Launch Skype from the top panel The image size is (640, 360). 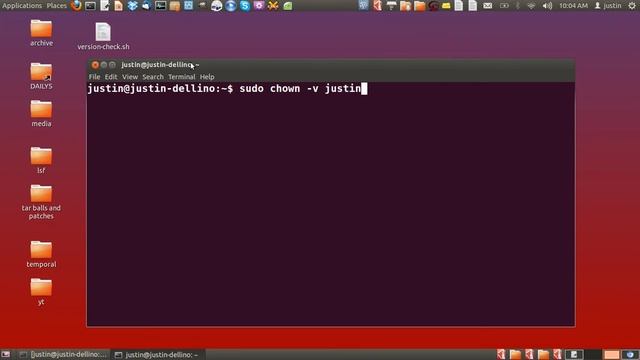245,6
